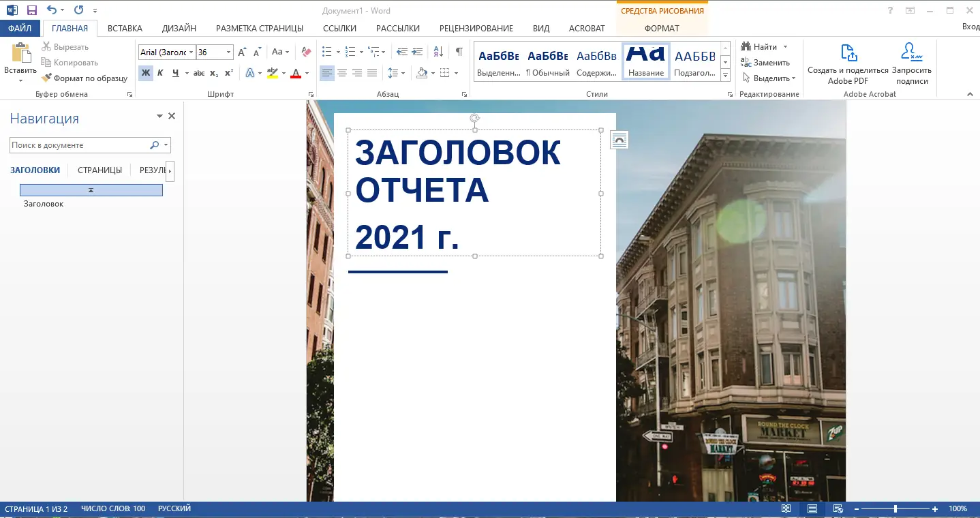The image size is (980, 518).
Task: Click the sort (А-Я) icon
Action: (x=438, y=52)
